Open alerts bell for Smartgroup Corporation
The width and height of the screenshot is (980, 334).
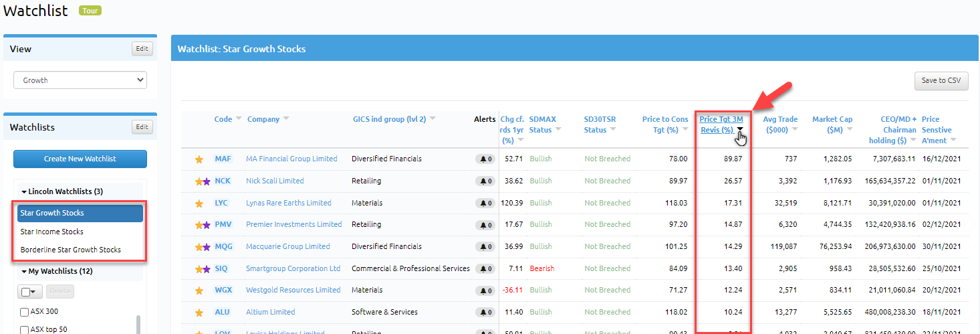485,268
